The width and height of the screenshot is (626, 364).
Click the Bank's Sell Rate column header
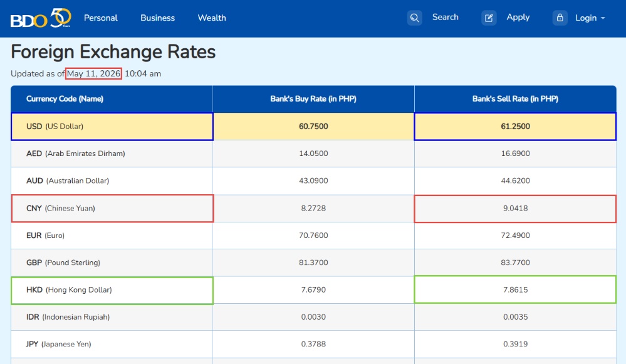coord(515,99)
